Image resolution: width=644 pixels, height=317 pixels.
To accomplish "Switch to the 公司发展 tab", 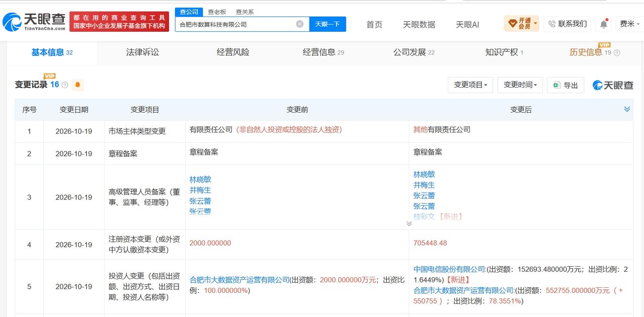I will click(x=414, y=52).
